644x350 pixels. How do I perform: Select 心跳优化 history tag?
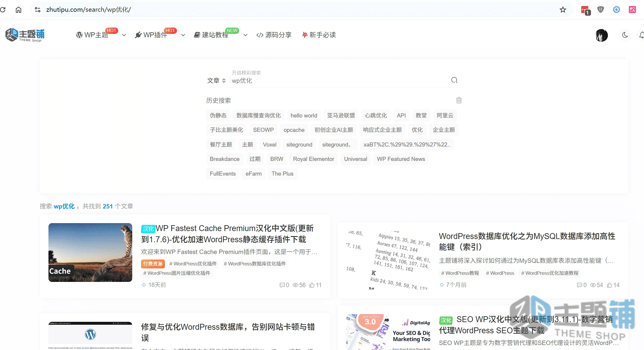point(376,115)
